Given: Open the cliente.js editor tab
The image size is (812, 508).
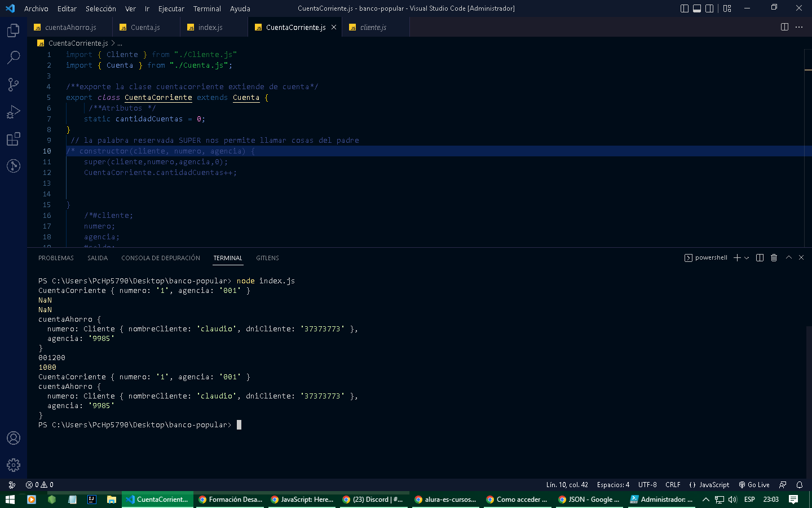Looking at the screenshot, I should [376, 27].
